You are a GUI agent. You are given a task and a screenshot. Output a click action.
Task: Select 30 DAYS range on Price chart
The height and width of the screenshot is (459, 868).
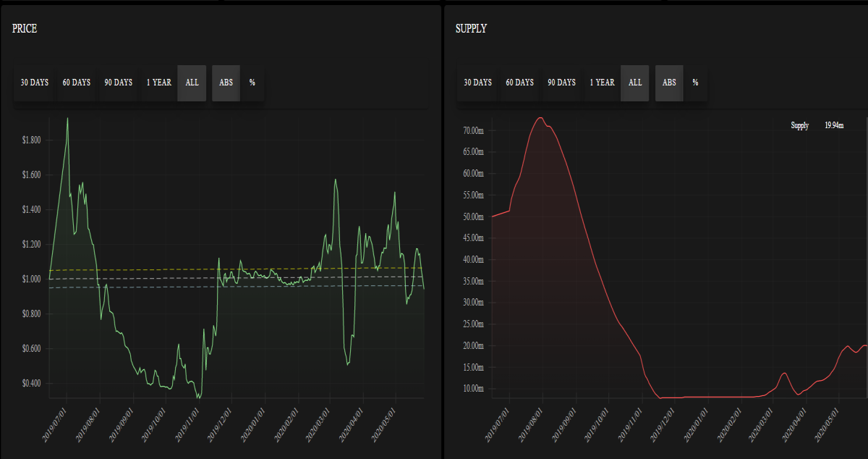coord(35,83)
